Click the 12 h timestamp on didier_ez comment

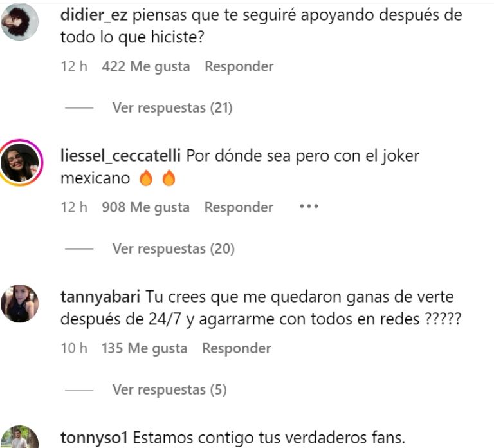click(74, 66)
